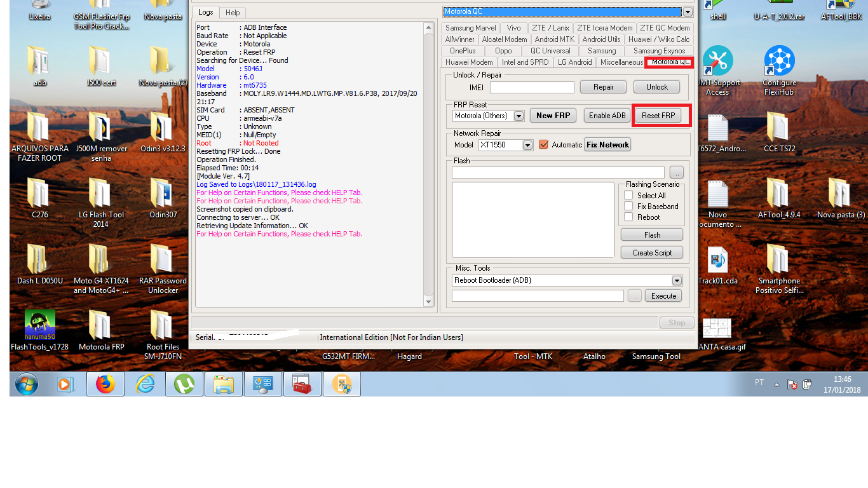Viewport: 868px width, 488px height.
Task: Expand the Motorola QC module dropdown
Action: click(x=688, y=12)
